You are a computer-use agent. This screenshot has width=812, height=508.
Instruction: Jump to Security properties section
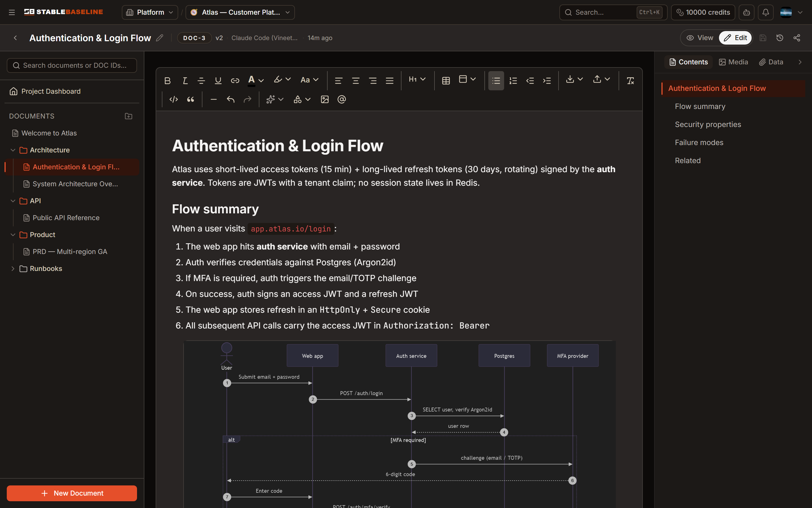708,125
